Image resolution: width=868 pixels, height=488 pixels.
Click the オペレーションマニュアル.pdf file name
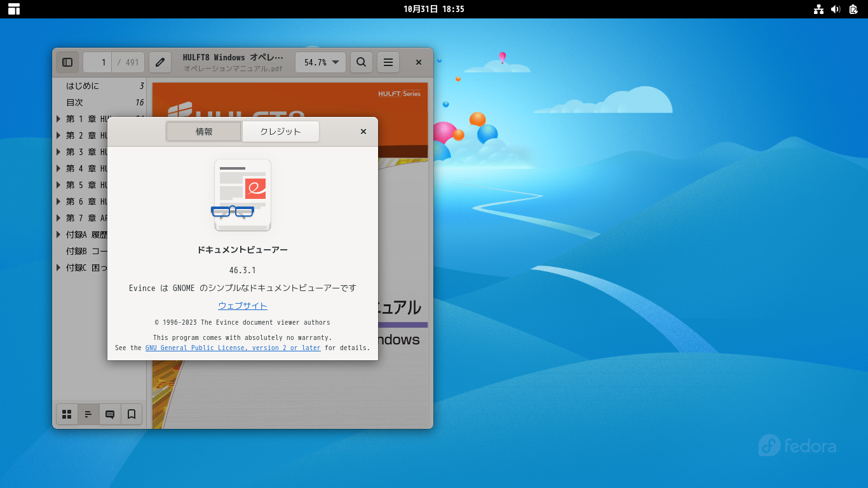(x=233, y=68)
